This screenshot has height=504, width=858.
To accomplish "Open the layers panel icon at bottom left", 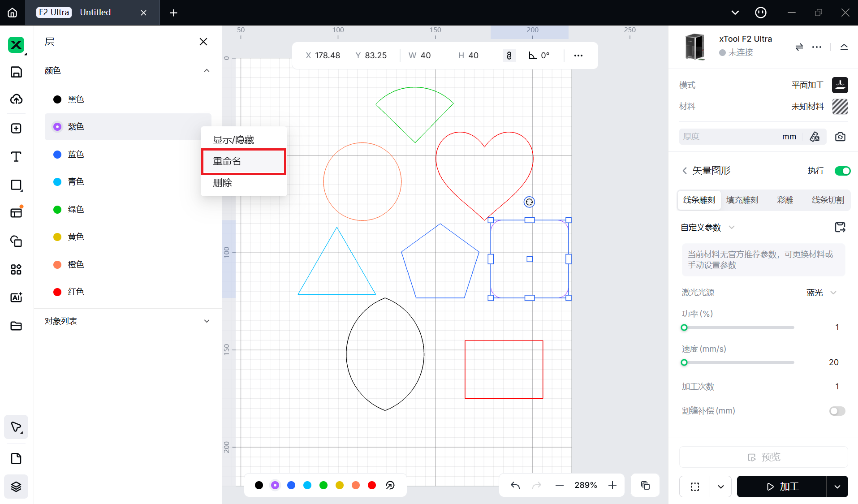I will [x=16, y=487].
